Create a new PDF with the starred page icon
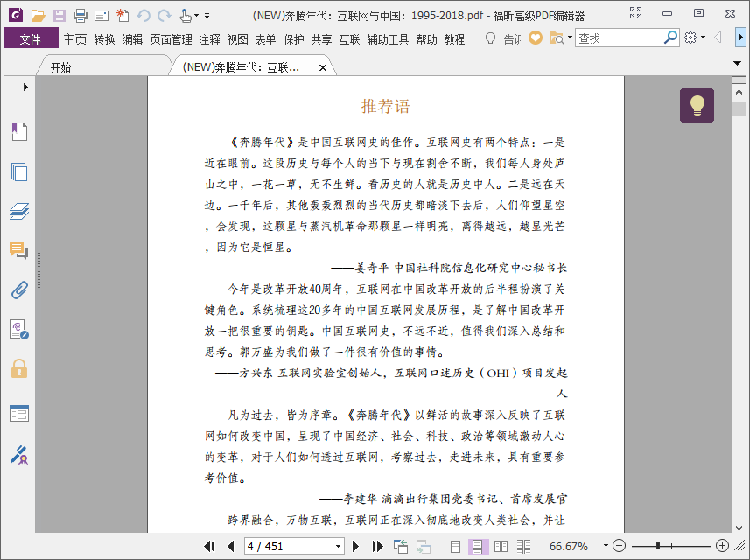750x560 pixels. (123, 16)
